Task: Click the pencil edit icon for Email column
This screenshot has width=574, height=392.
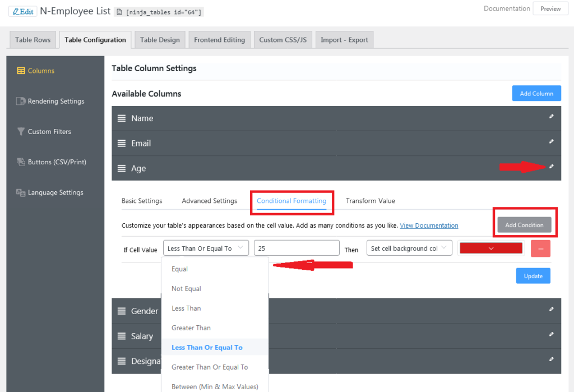Action: click(551, 142)
